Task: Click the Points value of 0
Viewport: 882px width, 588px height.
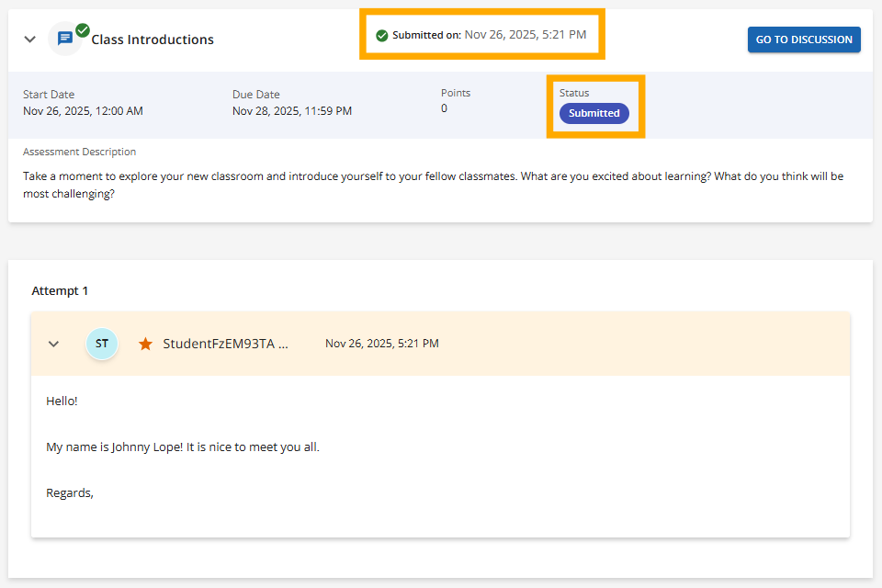Action: pyautogui.click(x=444, y=108)
